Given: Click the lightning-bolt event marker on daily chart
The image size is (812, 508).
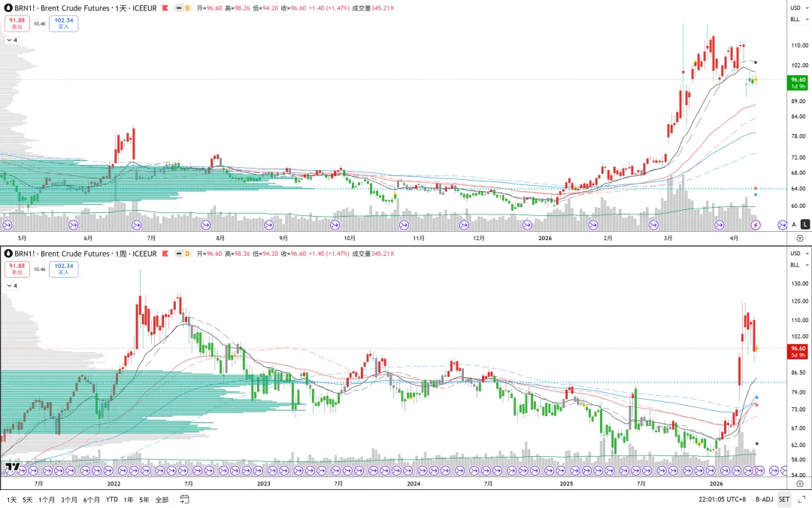Looking at the screenshot, I should (x=756, y=225).
